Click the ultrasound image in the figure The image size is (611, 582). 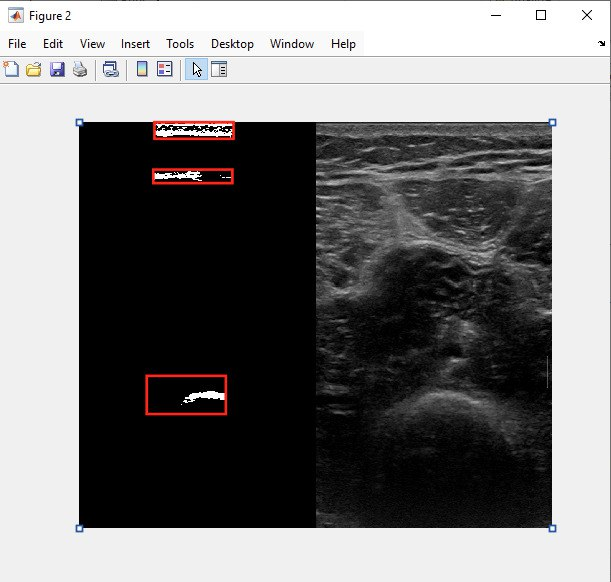click(x=434, y=325)
